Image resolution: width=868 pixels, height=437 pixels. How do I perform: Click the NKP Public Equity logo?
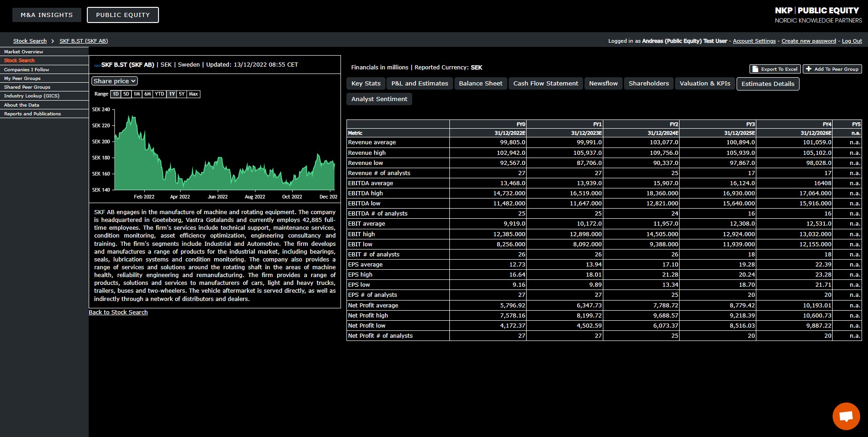818,15
